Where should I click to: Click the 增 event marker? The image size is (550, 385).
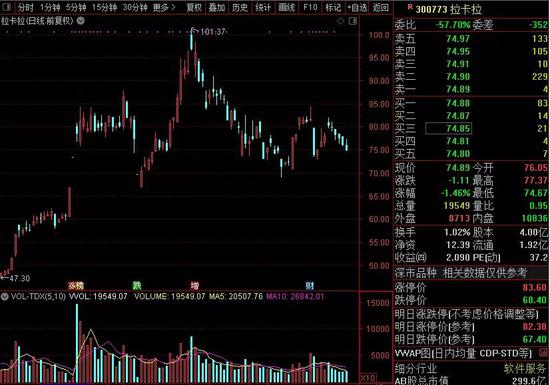click(x=195, y=285)
